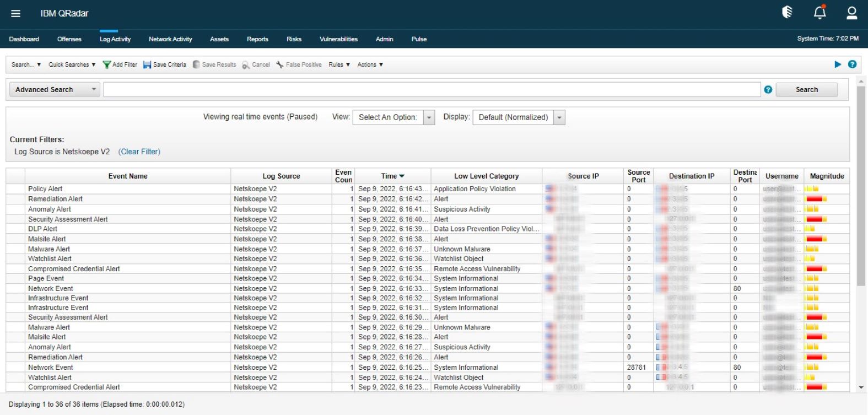Screen dimensions: 868x415
Task: Open the hamburger navigation menu
Action: click(x=15, y=13)
